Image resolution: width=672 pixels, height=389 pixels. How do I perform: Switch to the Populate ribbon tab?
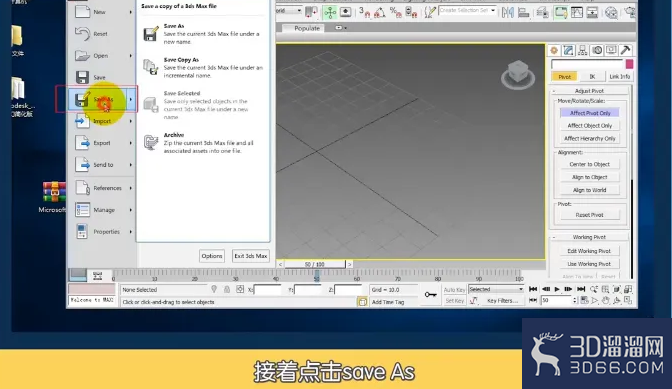tap(307, 28)
